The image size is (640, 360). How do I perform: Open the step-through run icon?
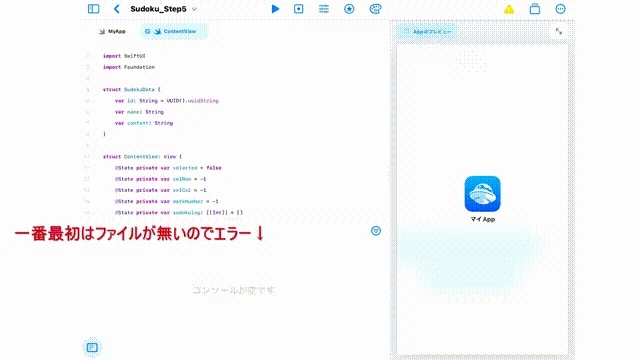point(299,9)
